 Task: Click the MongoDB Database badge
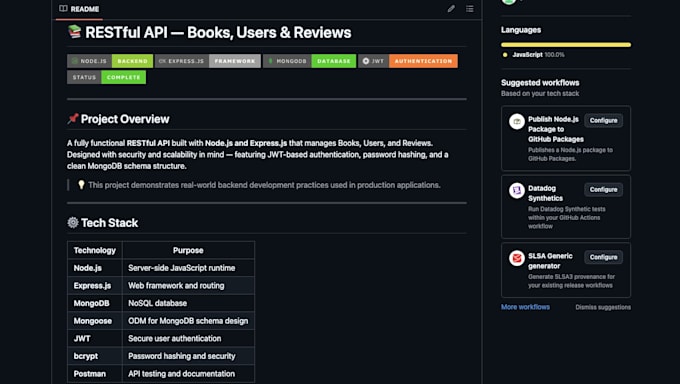click(x=310, y=61)
